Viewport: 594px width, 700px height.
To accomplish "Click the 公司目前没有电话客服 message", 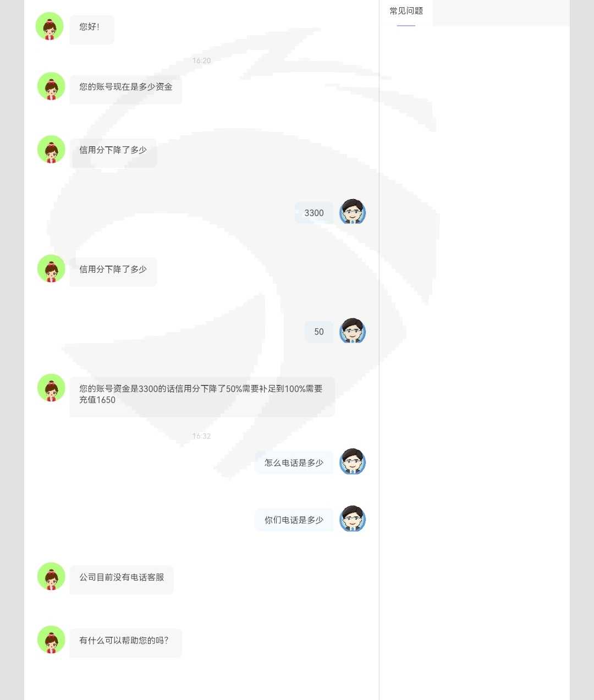I will coord(122,580).
